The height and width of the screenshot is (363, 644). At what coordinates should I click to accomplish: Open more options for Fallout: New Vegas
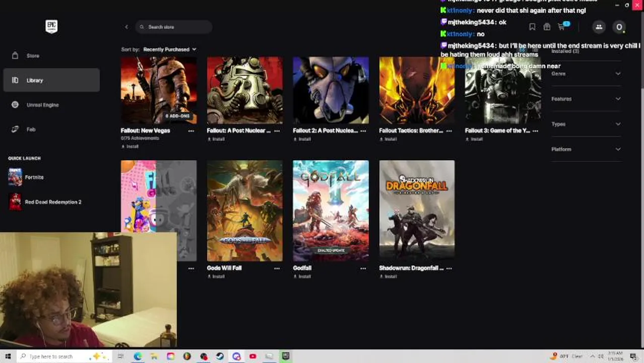pyautogui.click(x=191, y=131)
